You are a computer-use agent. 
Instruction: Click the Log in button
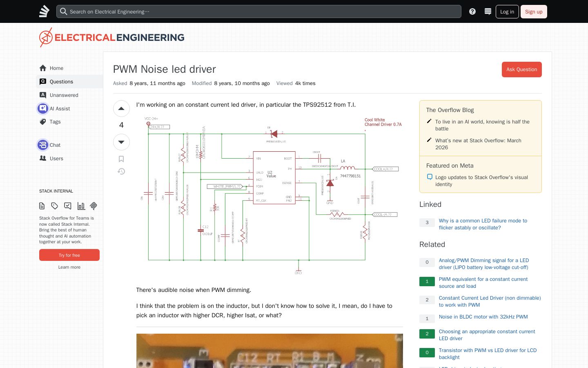507,11
